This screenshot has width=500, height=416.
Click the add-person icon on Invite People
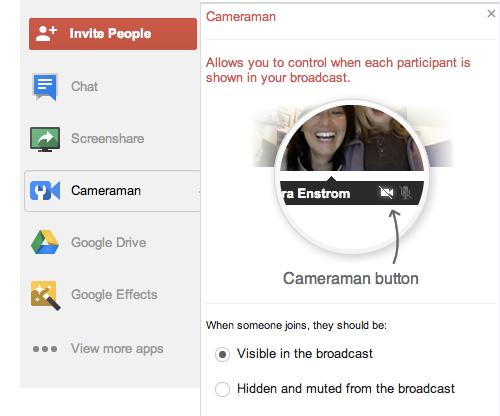click(46, 34)
